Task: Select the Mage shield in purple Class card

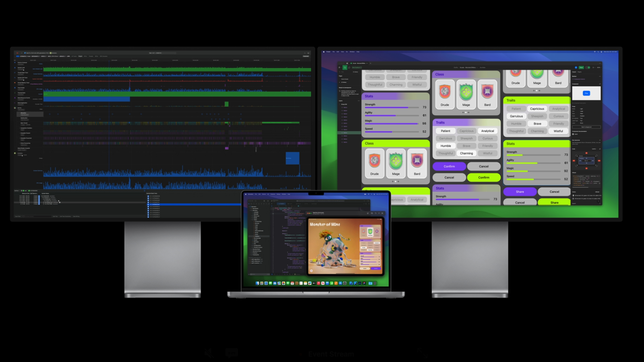Action: click(466, 94)
